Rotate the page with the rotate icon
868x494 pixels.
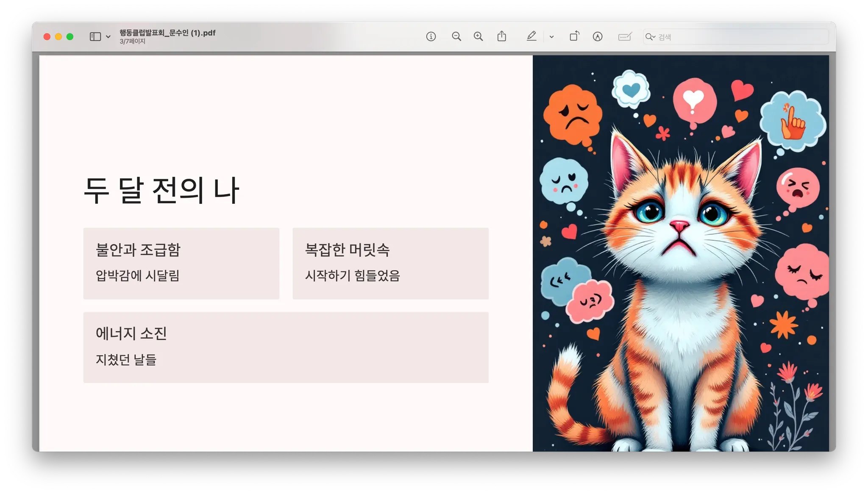pos(574,36)
